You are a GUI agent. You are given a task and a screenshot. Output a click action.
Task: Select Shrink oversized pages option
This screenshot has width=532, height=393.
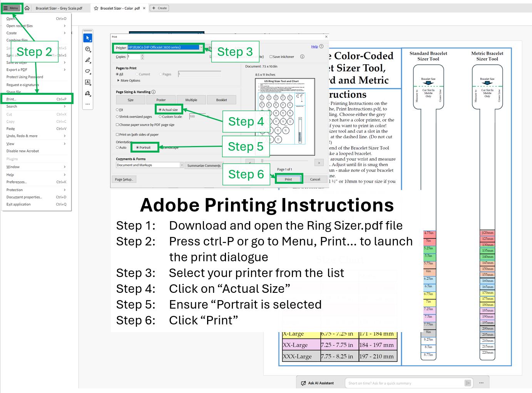click(117, 117)
